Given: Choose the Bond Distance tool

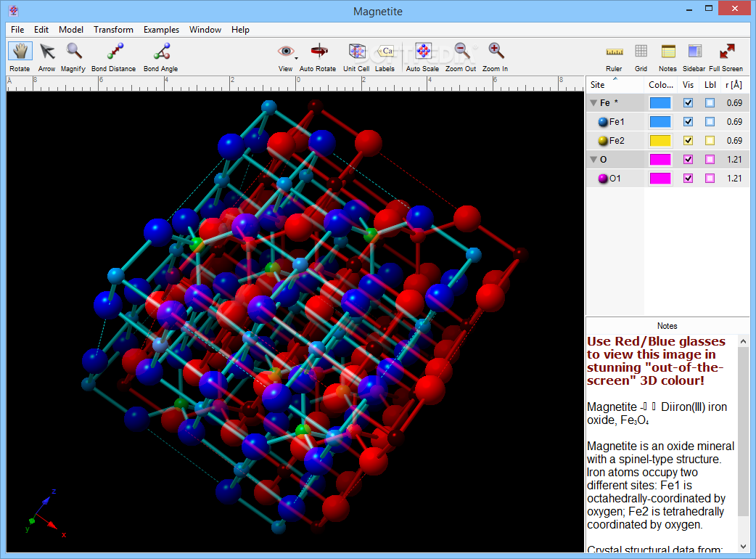Looking at the screenshot, I should coord(114,57).
